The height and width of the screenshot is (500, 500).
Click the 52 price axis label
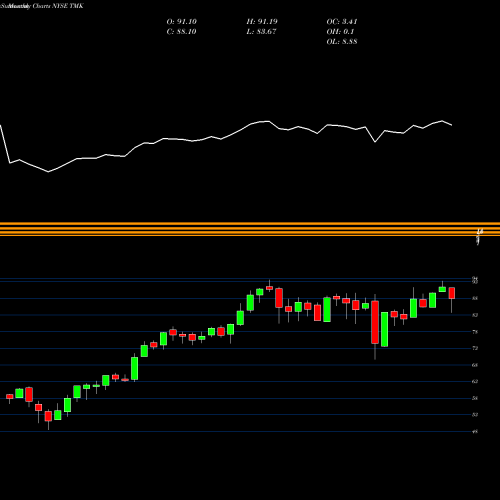475,415
